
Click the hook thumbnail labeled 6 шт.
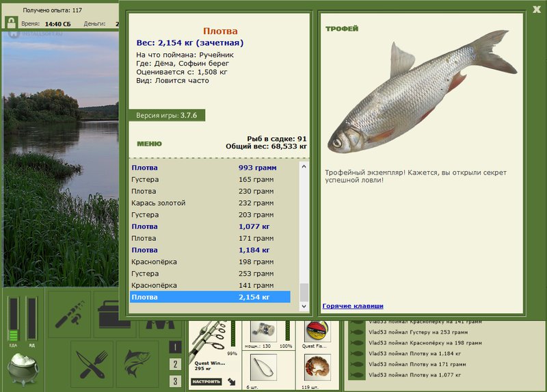pyautogui.click(x=263, y=367)
